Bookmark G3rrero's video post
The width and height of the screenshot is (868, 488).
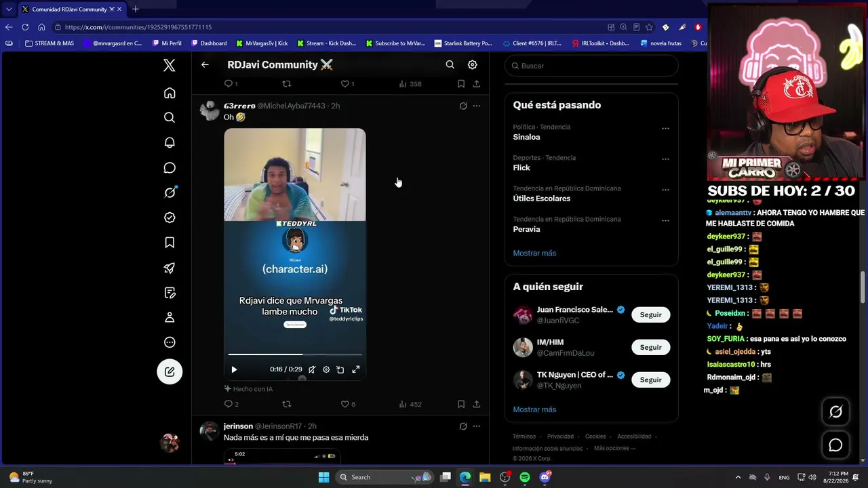[x=461, y=404]
